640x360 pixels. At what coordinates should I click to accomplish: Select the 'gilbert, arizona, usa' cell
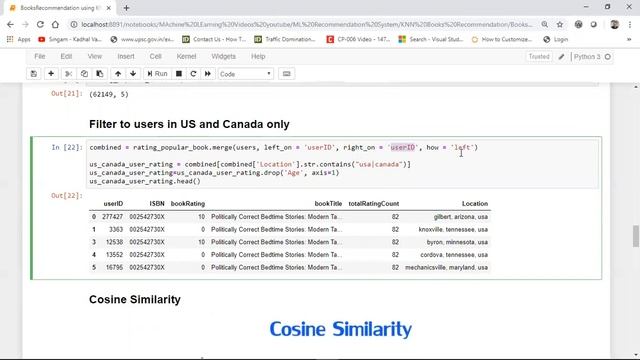coord(460,217)
